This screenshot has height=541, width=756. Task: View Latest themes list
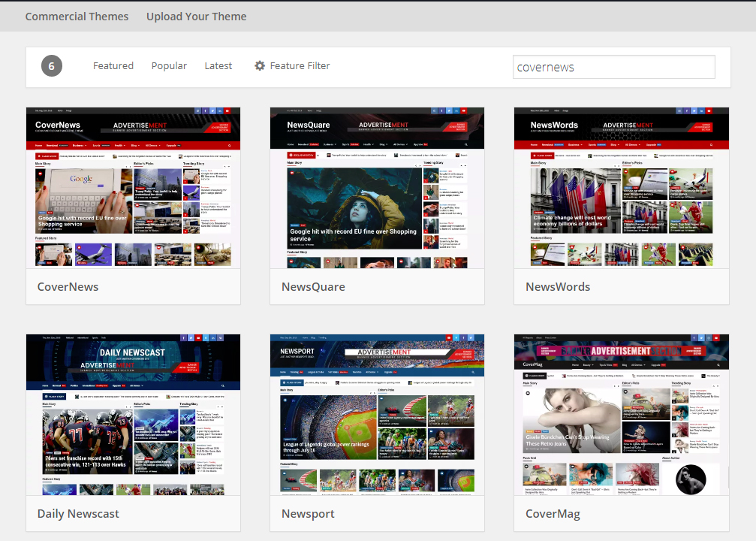(x=218, y=66)
